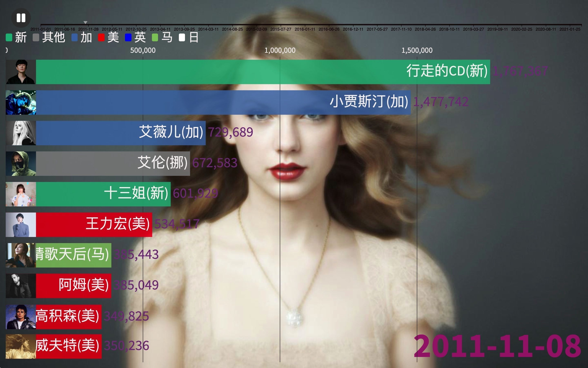Click the value 534,517

[x=177, y=224]
